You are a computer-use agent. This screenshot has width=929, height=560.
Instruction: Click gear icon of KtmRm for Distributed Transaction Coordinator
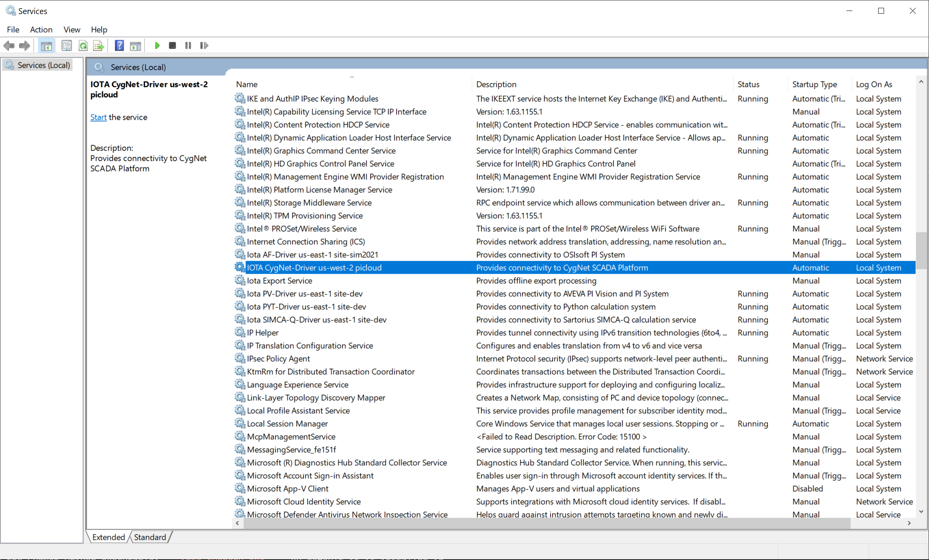tap(240, 371)
